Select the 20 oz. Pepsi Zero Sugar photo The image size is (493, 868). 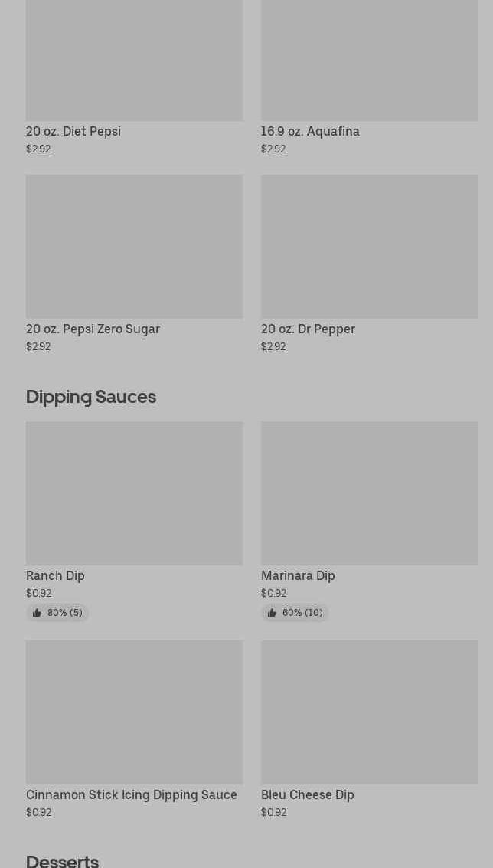click(134, 246)
